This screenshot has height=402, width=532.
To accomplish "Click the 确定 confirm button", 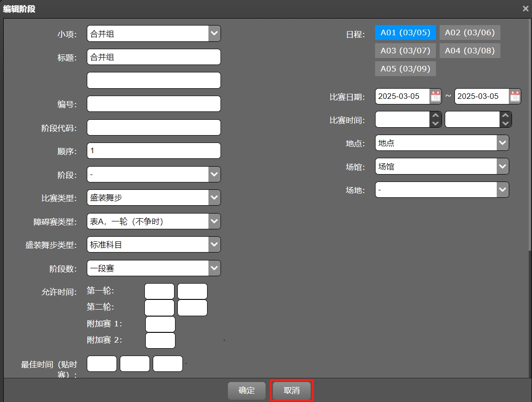I will click(247, 390).
